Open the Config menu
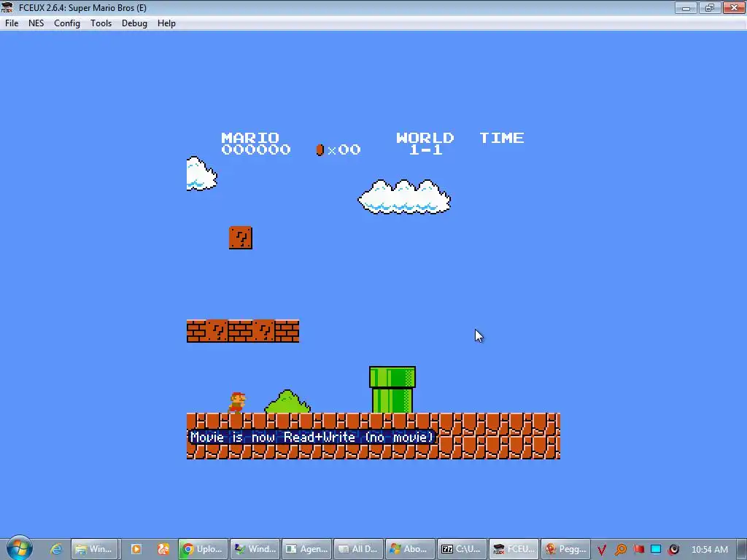The width and height of the screenshot is (747, 560). pyautogui.click(x=66, y=23)
